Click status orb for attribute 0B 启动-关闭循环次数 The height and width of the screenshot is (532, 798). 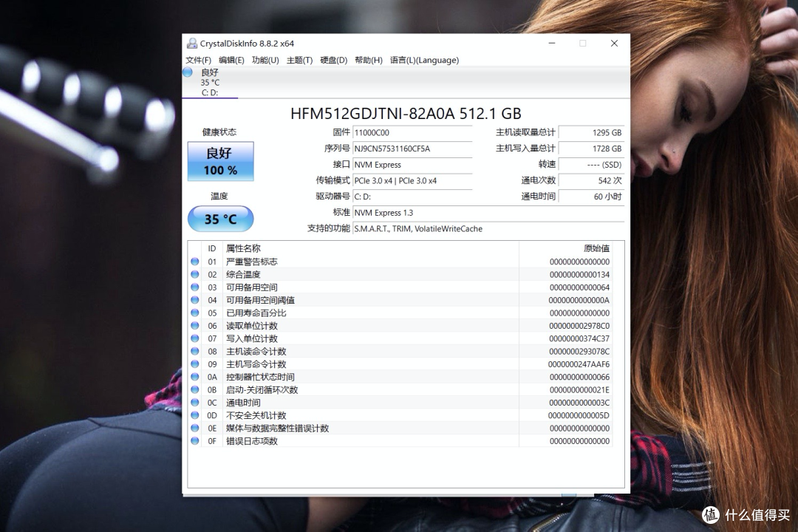pos(195,389)
